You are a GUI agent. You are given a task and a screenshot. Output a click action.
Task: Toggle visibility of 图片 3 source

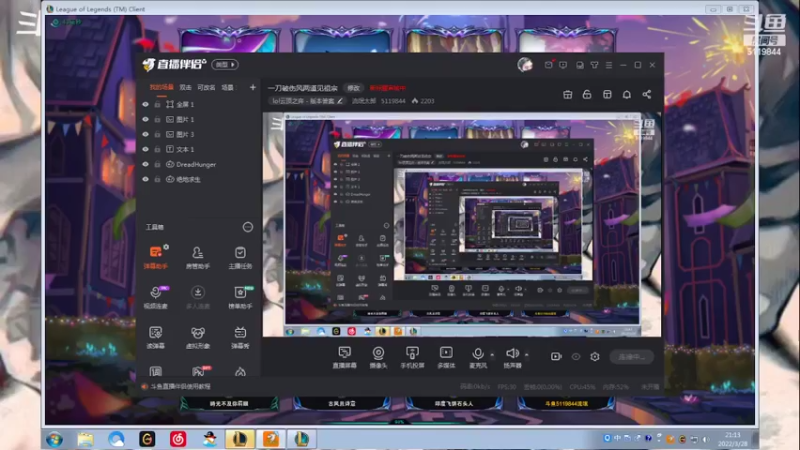pyautogui.click(x=145, y=134)
